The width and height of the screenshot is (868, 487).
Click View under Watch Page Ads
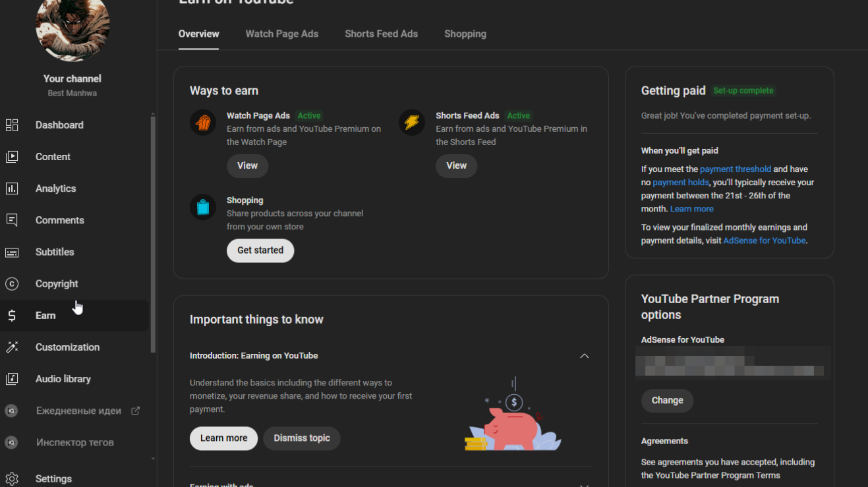pyautogui.click(x=247, y=166)
